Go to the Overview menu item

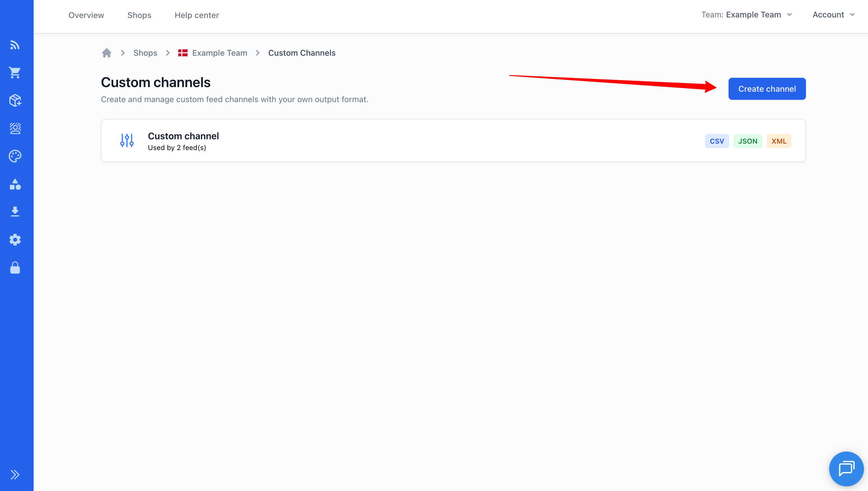pos(86,15)
